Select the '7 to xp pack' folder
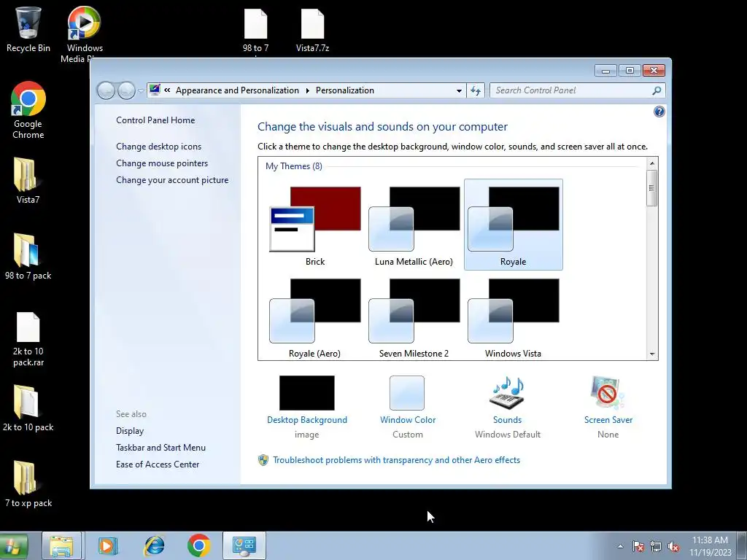Screen dimensions: 747x560 click(28, 484)
